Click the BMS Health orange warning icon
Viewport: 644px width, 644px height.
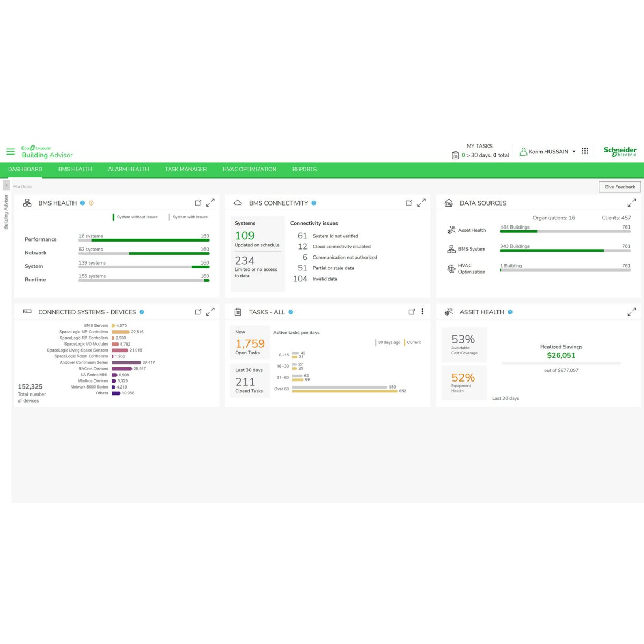(91, 203)
